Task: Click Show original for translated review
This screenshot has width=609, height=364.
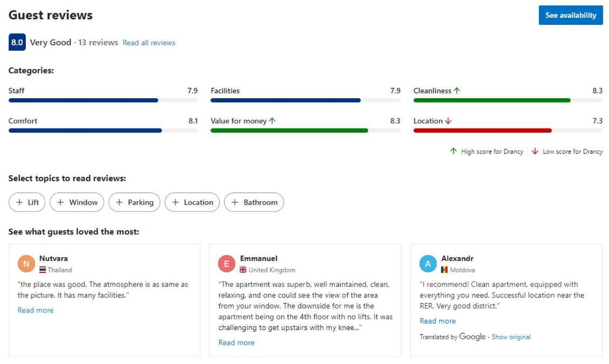Action: coord(511,337)
